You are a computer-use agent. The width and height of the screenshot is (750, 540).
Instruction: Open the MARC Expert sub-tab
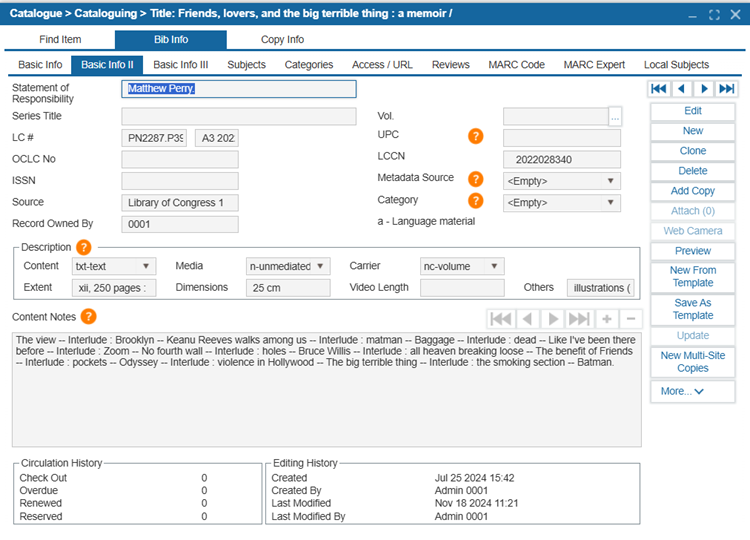(x=594, y=65)
